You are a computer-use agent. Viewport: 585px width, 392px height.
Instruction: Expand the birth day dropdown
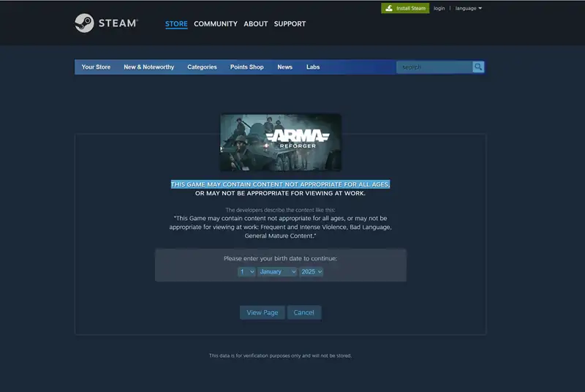(x=246, y=271)
